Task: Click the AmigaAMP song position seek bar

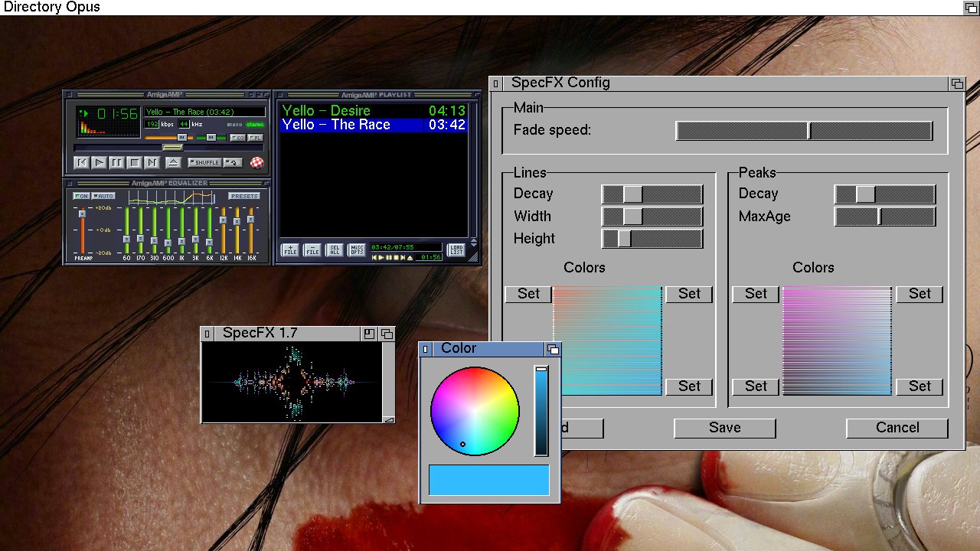Action: point(169,147)
